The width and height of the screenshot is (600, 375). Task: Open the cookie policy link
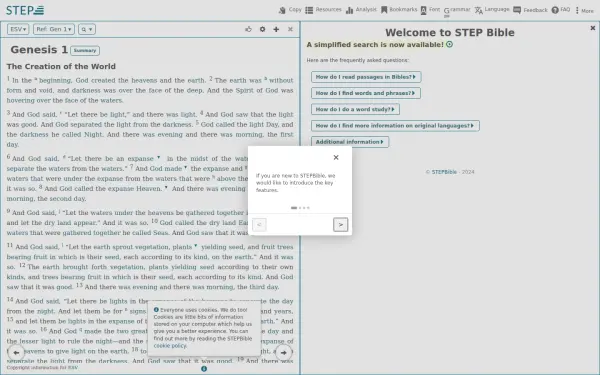(x=170, y=346)
